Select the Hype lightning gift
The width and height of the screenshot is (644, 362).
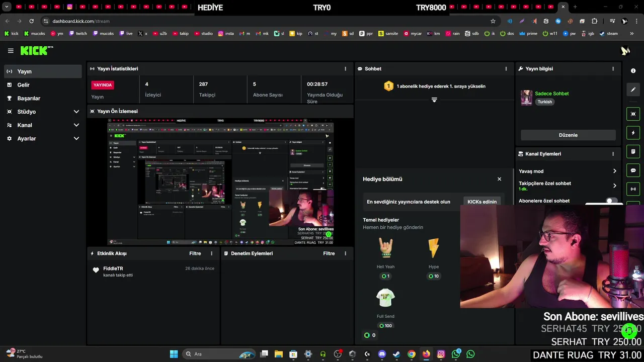tap(434, 258)
